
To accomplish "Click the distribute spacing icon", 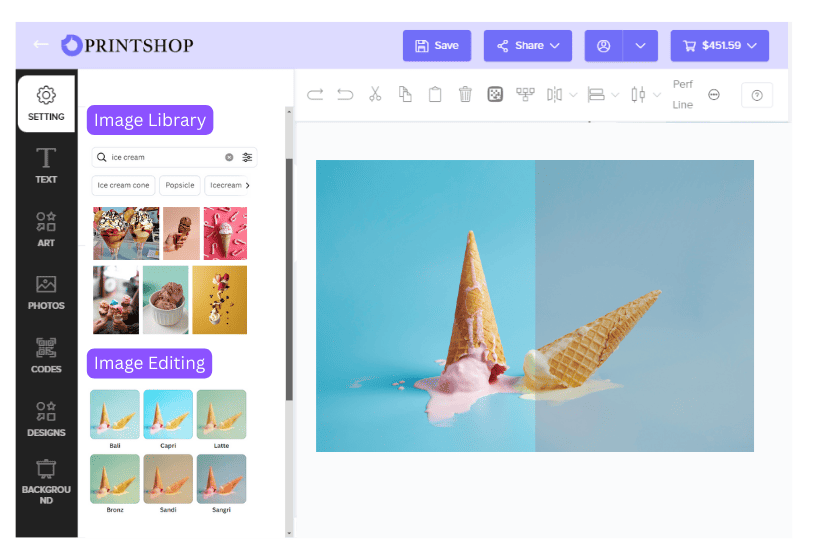I will pos(638,95).
